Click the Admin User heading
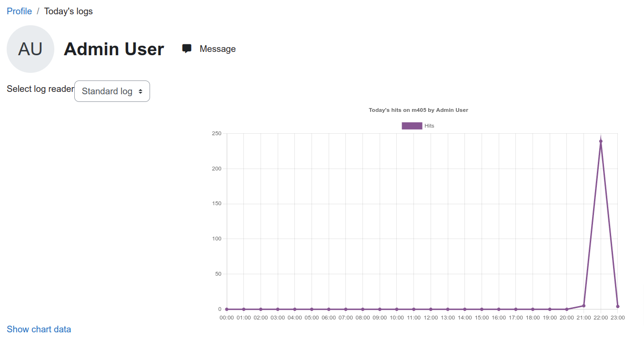The width and height of the screenshot is (644, 339). pyautogui.click(x=114, y=49)
